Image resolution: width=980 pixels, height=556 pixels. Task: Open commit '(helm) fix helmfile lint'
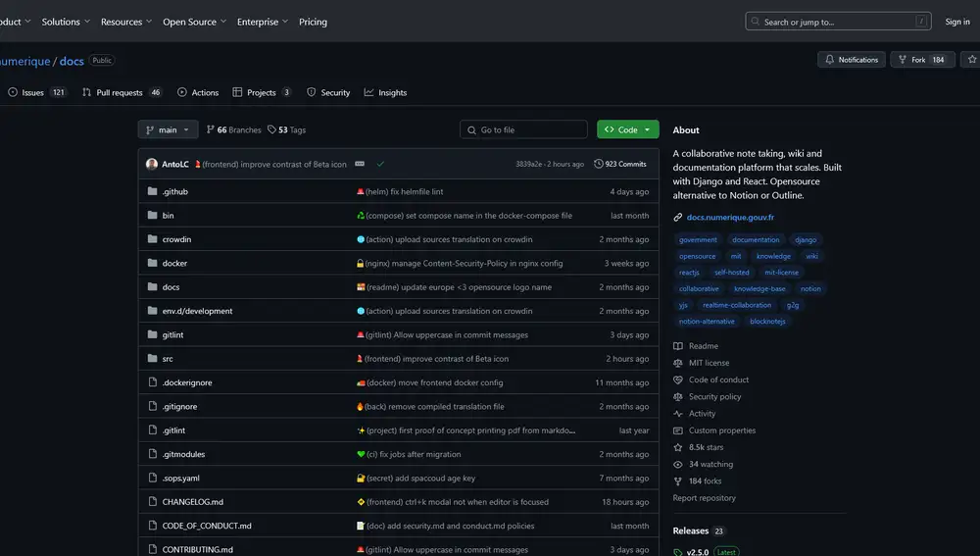[x=404, y=191]
